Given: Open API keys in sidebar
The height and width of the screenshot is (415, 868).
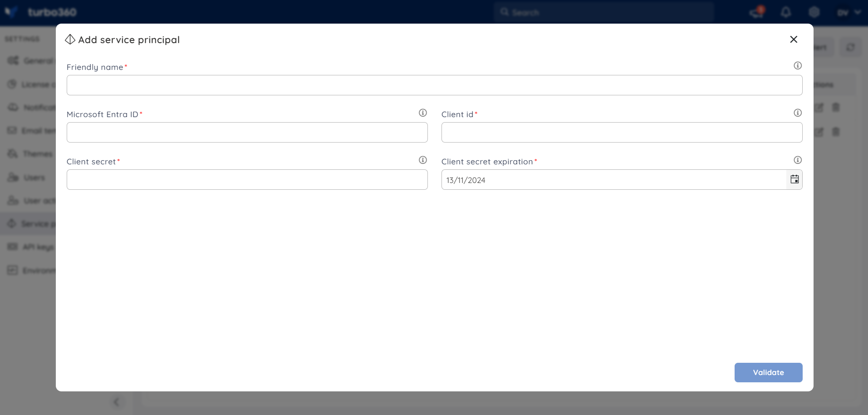Looking at the screenshot, I should point(28,247).
